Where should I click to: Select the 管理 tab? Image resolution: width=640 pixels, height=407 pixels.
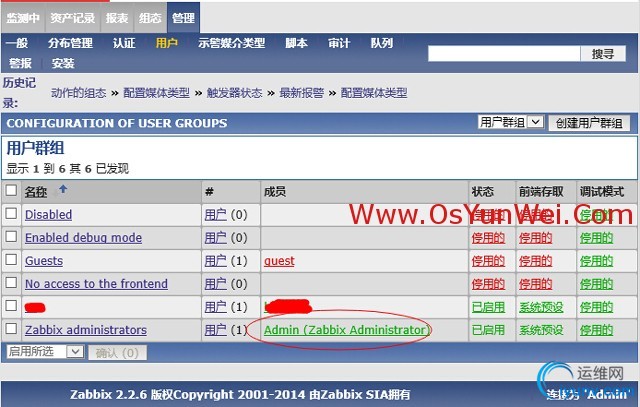coord(183,18)
